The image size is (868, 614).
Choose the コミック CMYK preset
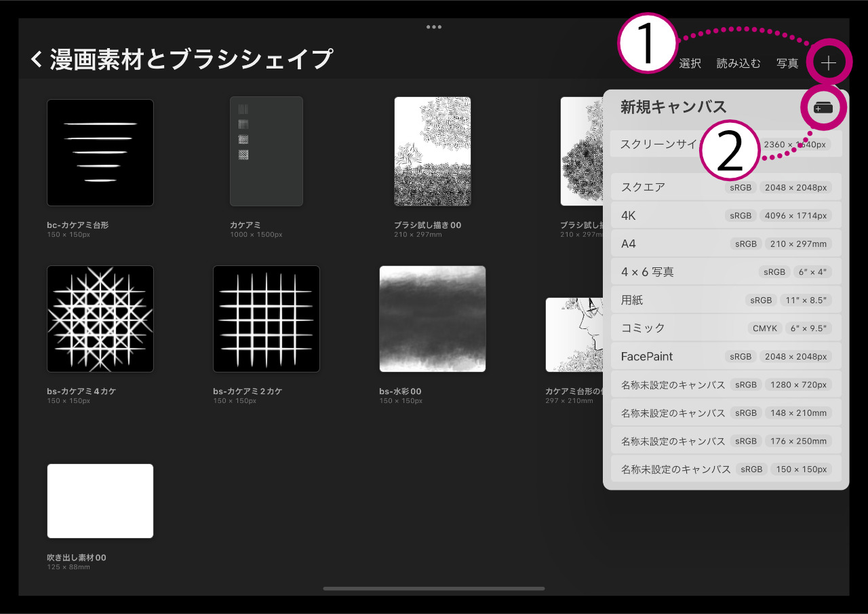pos(726,328)
